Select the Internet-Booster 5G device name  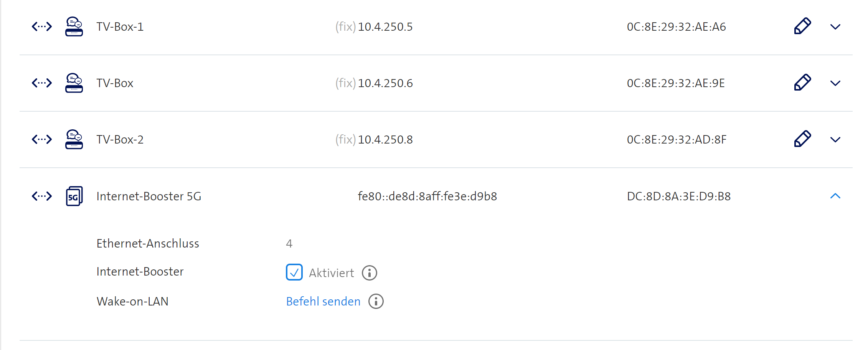click(x=149, y=196)
